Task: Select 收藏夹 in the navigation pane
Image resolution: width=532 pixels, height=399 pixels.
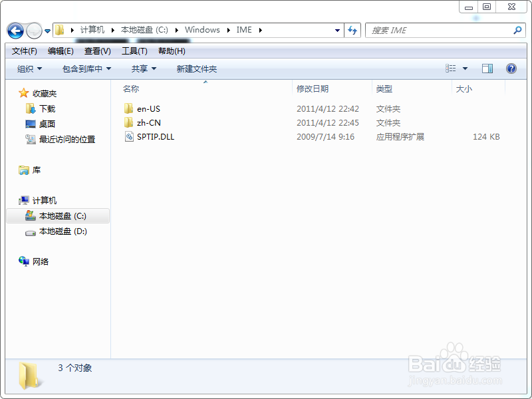Action: 45,93
